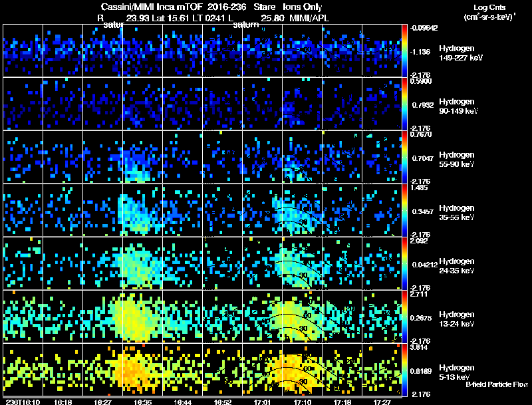Click the '1.485' color scale value
The width and height of the screenshot is (532, 405).
coord(420,188)
